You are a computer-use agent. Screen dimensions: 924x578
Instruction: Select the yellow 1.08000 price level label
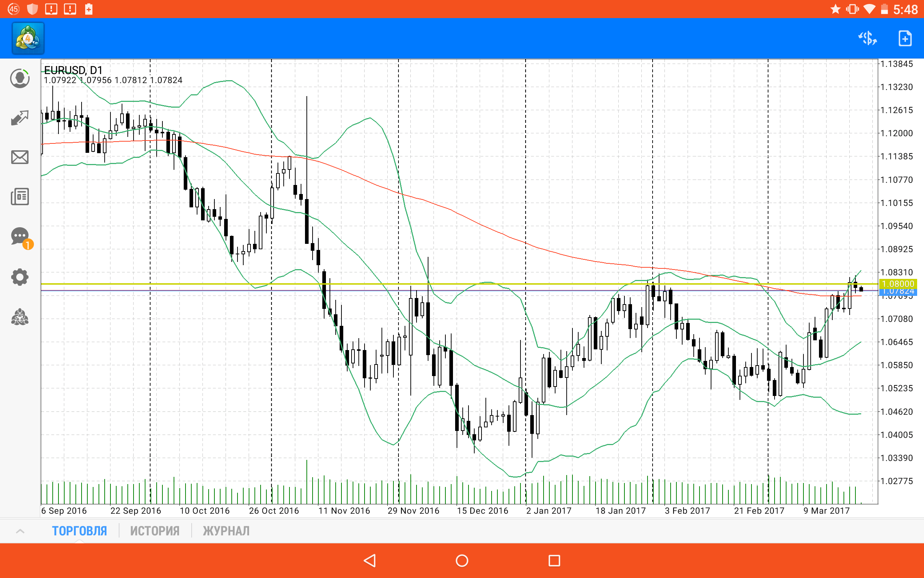pos(898,284)
